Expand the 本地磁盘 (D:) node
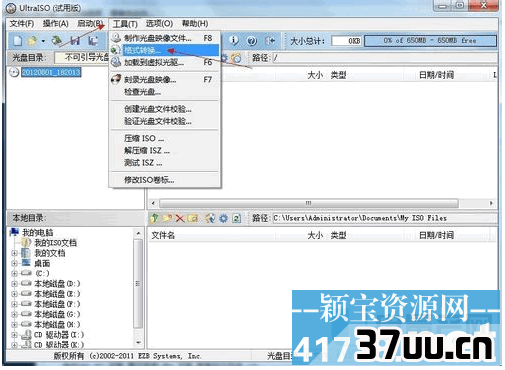Screen dimensions: 505x370 click(14, 284)
